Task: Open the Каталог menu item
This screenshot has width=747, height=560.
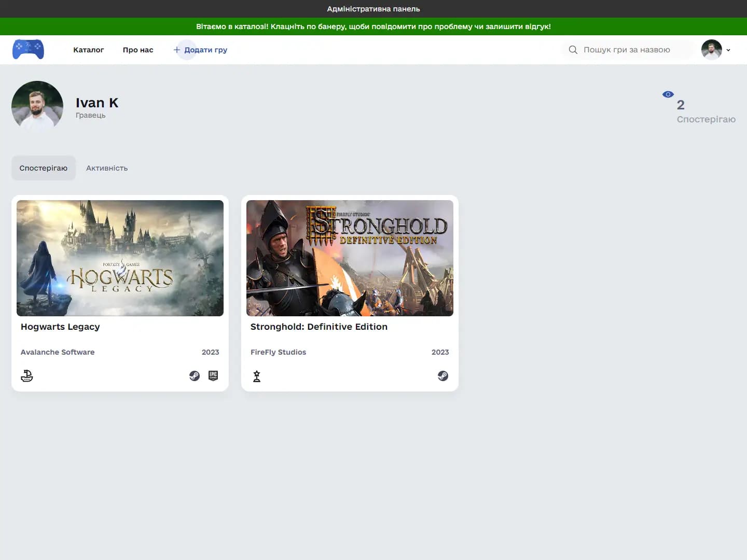Action: [88, 50]
